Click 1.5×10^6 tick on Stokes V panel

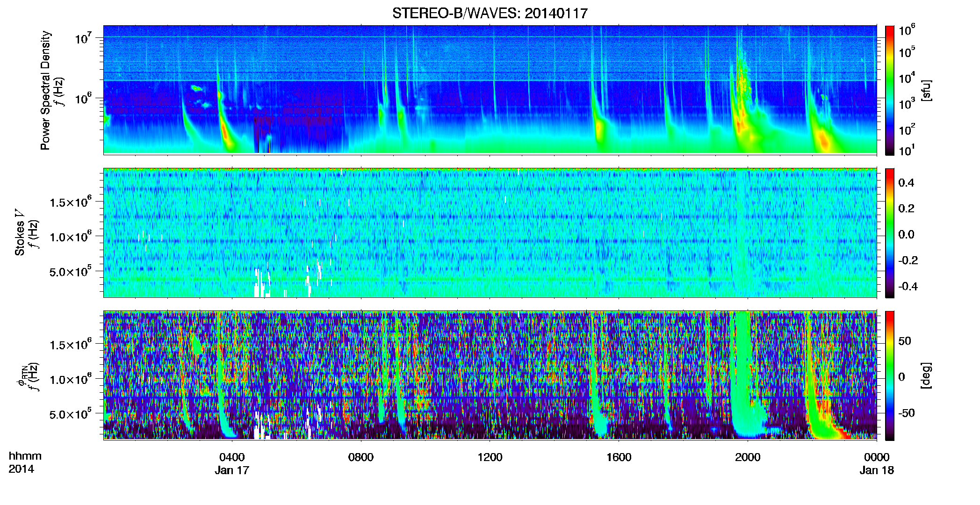[x=71, y=202]
